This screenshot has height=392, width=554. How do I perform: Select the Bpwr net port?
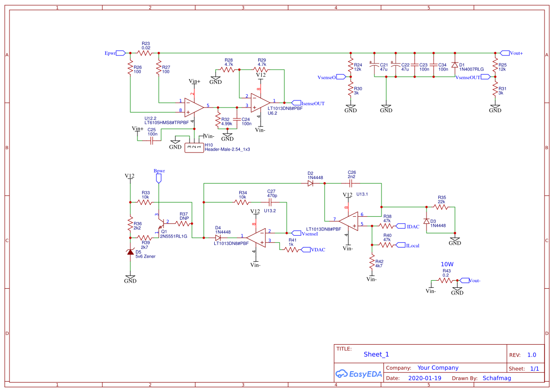[159, 178]
